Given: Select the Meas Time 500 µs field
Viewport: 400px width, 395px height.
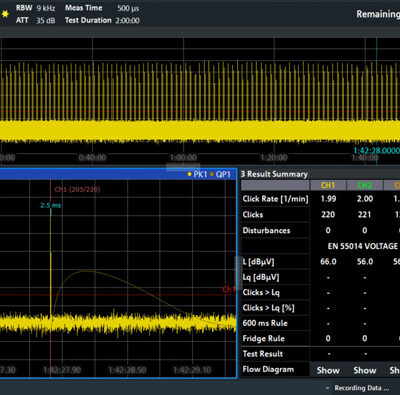Looking at the screenshot, I should pos(102,8).
